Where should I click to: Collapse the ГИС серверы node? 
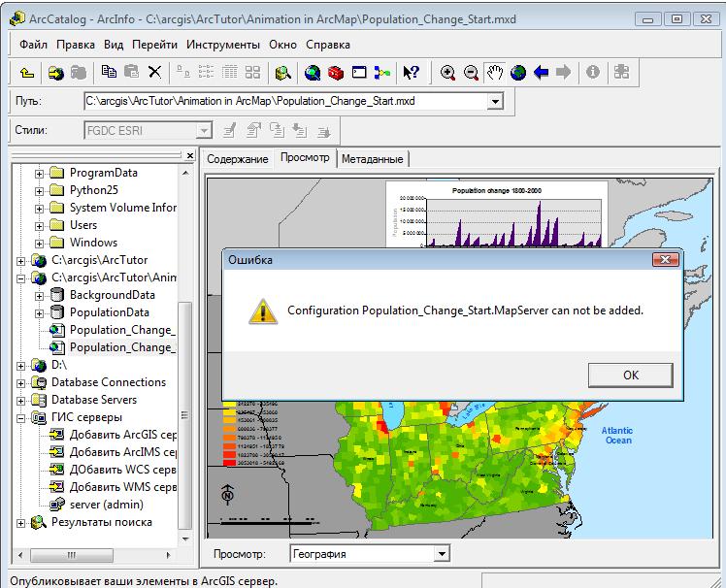pyautogui.click(x=20, y=418)
